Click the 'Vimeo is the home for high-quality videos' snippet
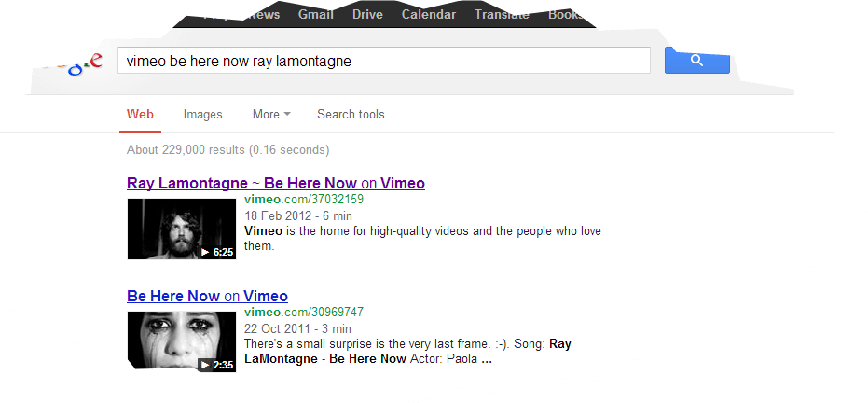Screen dimensions: 868x403 pos(422,238)
